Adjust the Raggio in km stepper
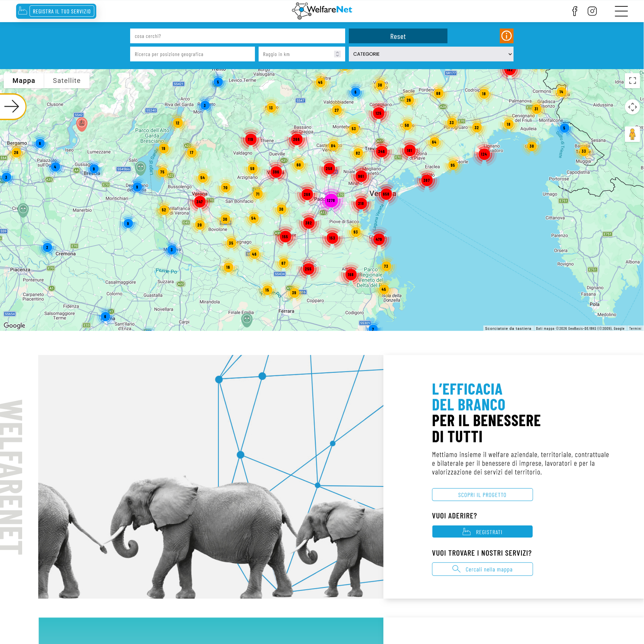644x644 pixels. (x=337, y=54)
